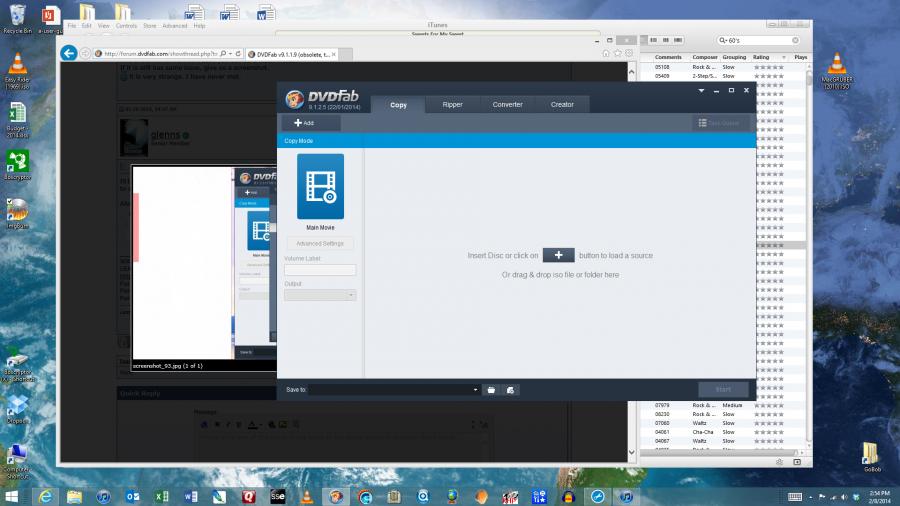Viewport: 900px width, 506px height.
Task: Open ImgBurn desktop shortcut
Action: 17,213
